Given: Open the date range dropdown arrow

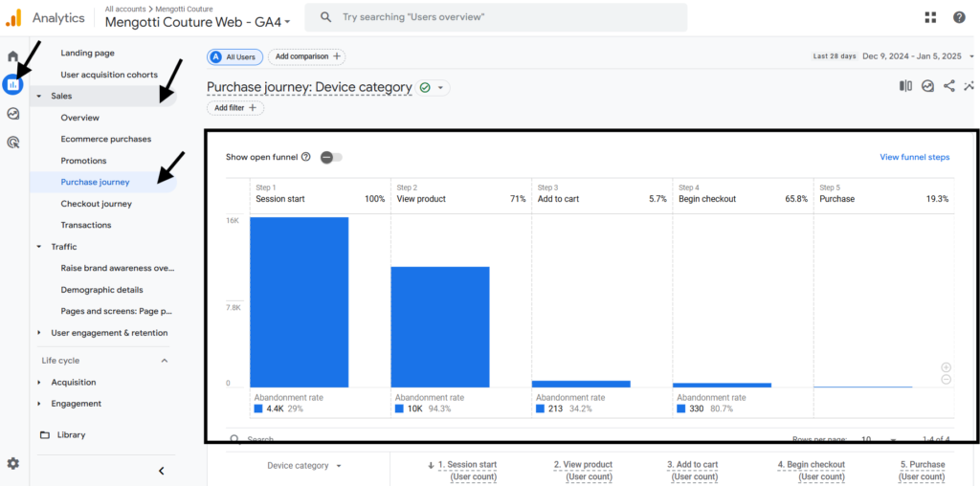Looking at the screenshot, I should 971,56.
